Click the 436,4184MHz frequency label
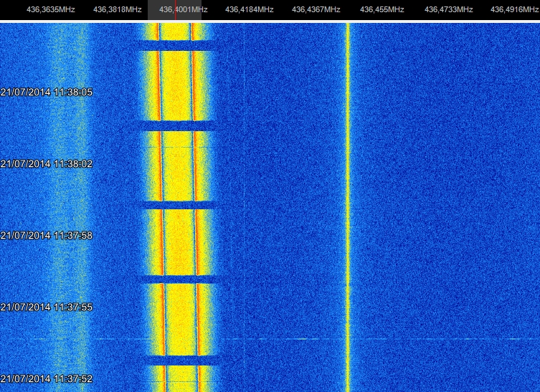The width and height of the screenshot is (540, 392). (250, 9)
